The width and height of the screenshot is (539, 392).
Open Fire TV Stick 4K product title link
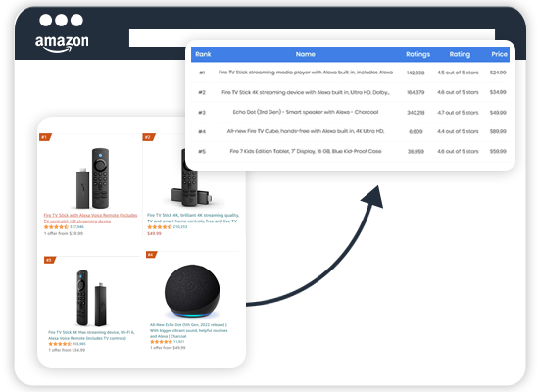click(x=193, y=218)
